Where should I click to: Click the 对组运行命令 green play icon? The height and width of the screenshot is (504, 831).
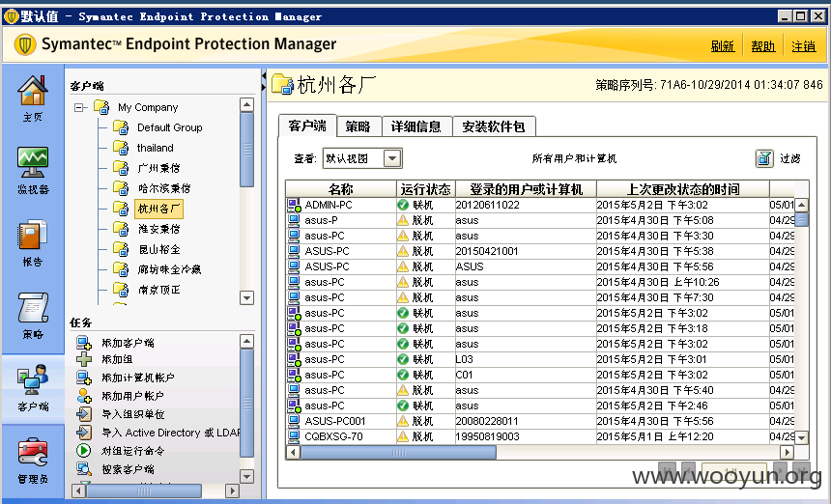tap(84, 451)
